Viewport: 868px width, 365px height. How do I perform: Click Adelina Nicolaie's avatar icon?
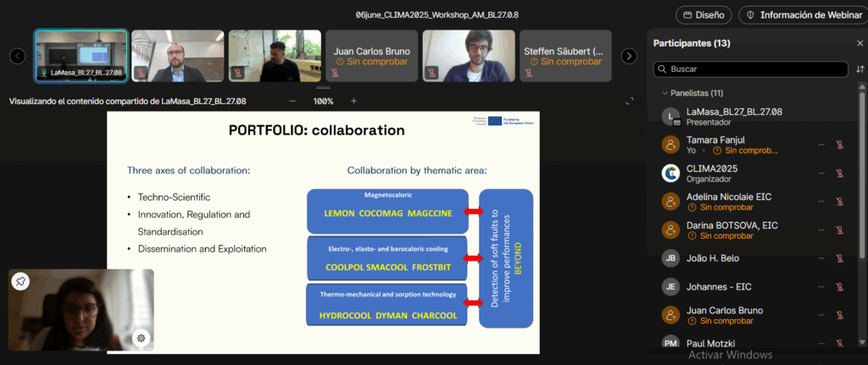670,202
